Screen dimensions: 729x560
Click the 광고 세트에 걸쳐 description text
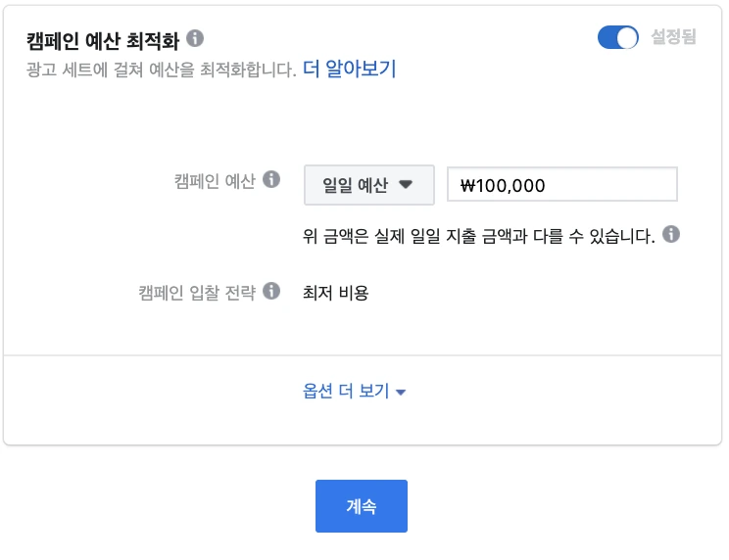coord(161,70)
